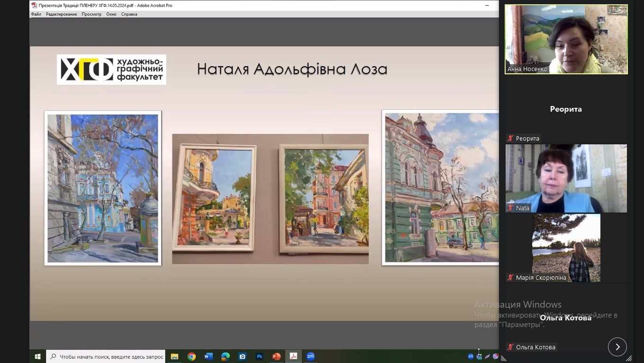Open the Окно menu
The height and width of the screenshot is (363, 644).
point(111,14)
